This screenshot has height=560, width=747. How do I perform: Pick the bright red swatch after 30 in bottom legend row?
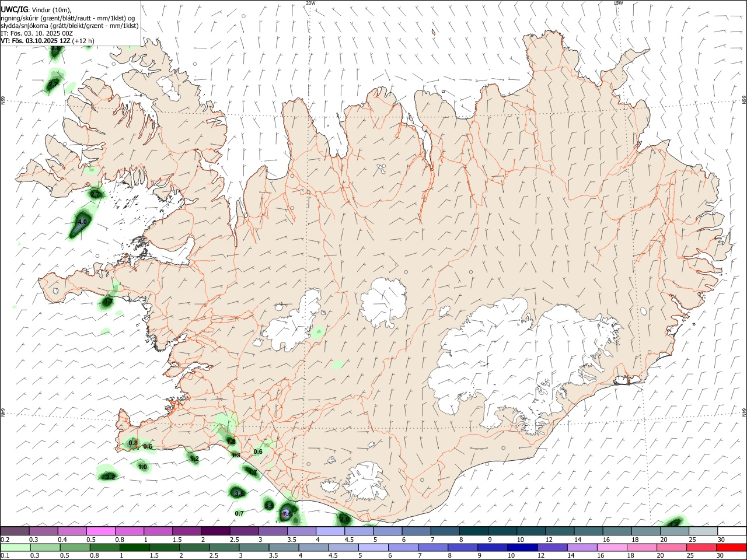[x=731, y=547]
